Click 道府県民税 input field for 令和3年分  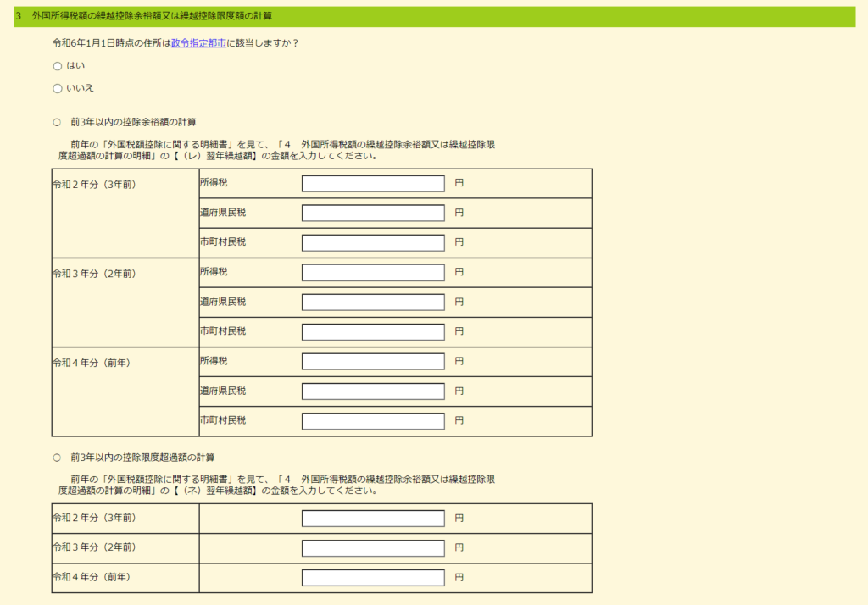tap(373, 302)
